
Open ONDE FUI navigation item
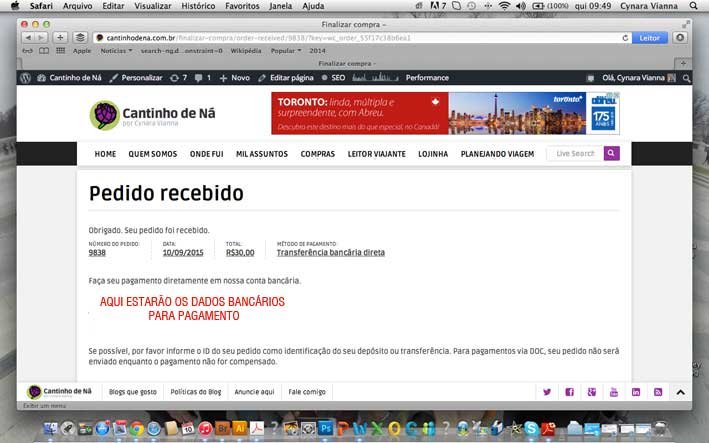(207, 154)
